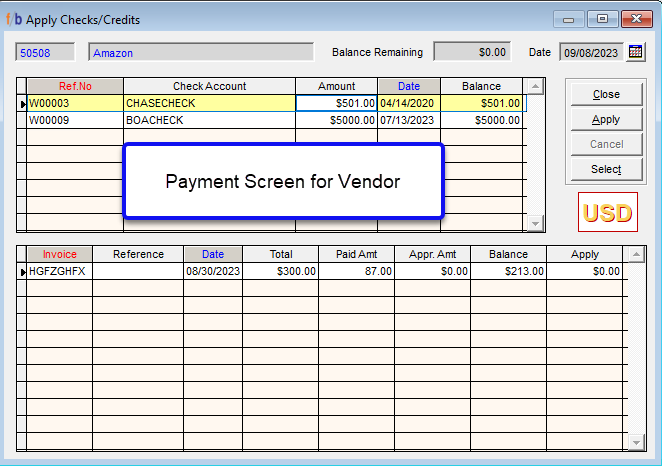Viewport: 662px width, 466px height.
Task: Click the Check Account column header
Action: coord(209,86)
